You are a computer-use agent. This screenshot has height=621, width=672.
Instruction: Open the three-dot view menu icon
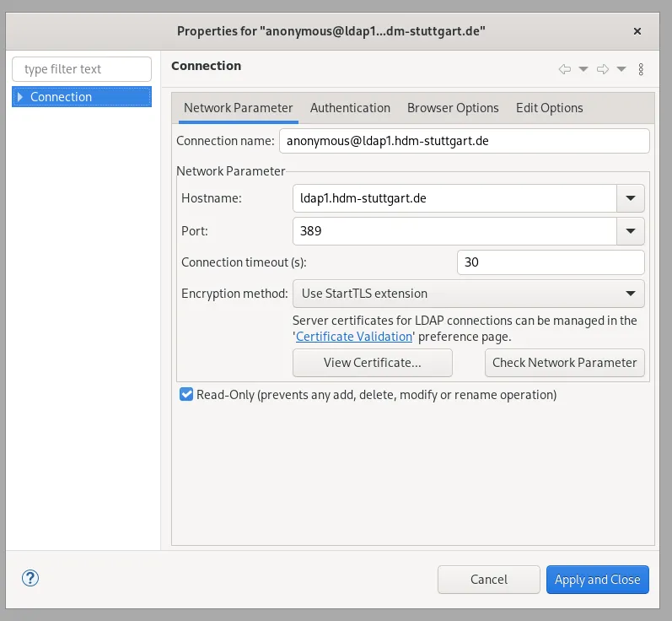(x=641, y=69)
